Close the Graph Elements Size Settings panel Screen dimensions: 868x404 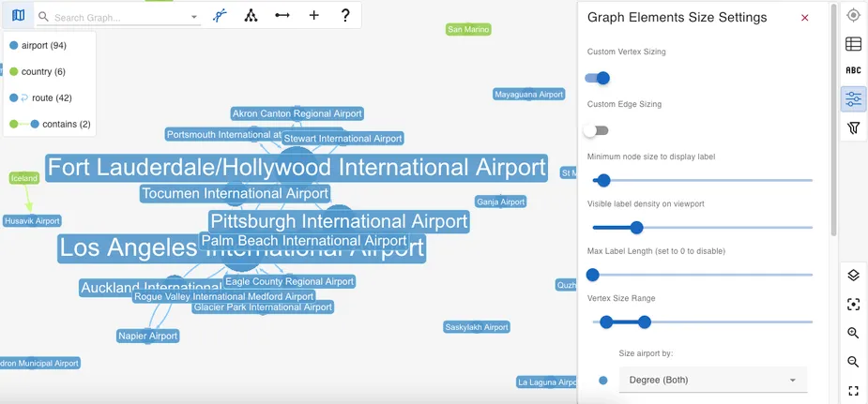click(x=805, y=18)
